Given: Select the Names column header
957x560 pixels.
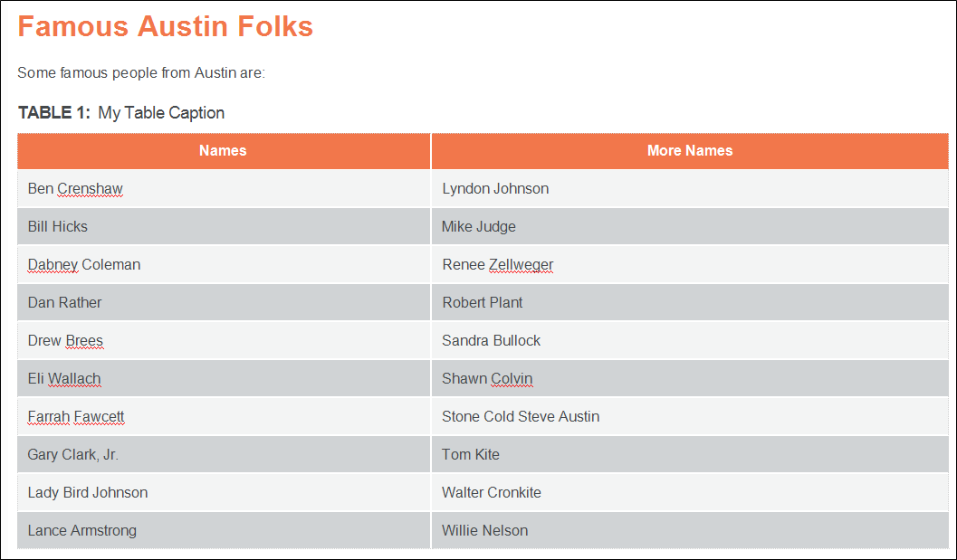Looking at the screenshot, I should [224, 151].
